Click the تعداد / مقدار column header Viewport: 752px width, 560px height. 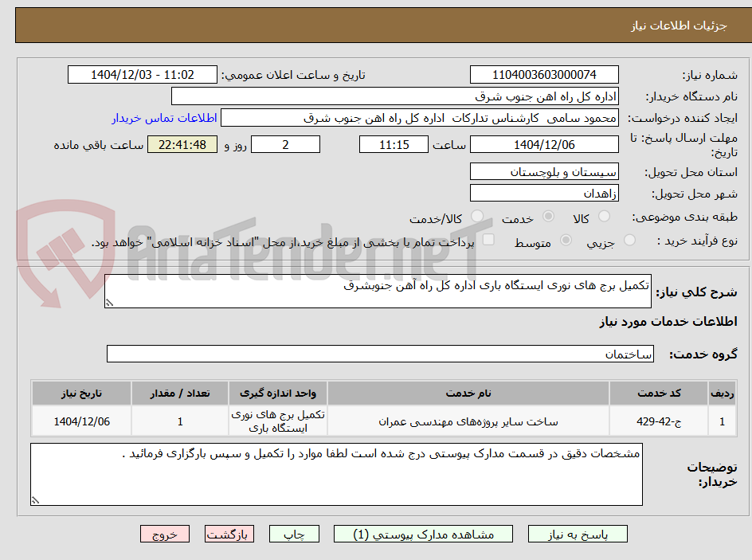click(180, 394)
